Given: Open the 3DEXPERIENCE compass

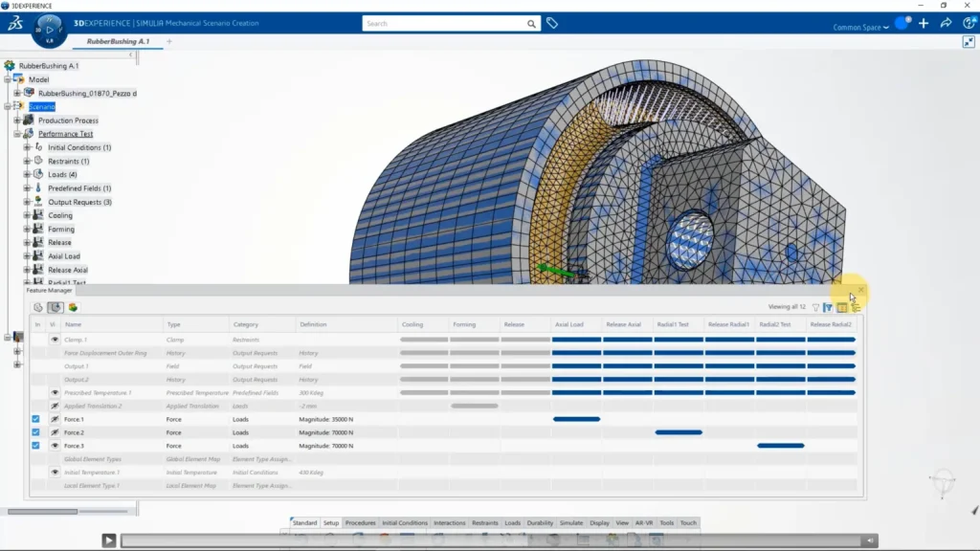Looking at the screenshot, I should (x=49, y=30).
